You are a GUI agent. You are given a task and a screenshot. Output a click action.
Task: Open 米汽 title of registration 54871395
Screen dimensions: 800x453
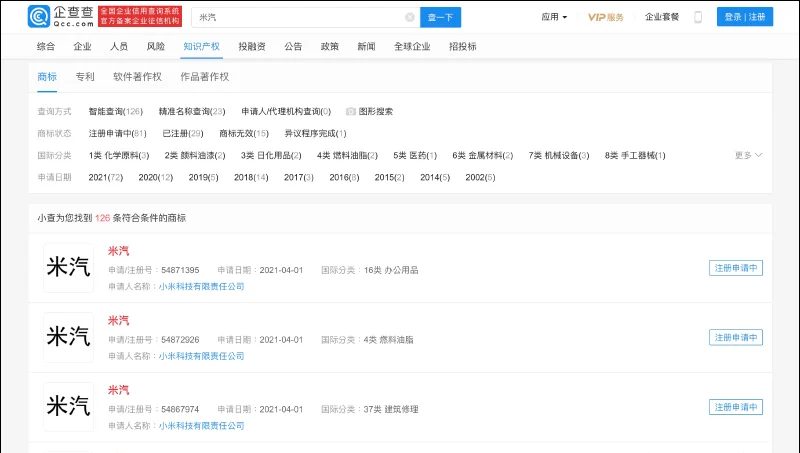pyautogui.click(x=118, y=251)
